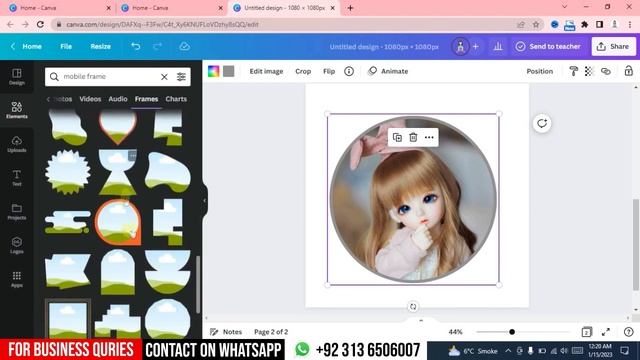Select the arch shaped frame

(x=118, y=272)
